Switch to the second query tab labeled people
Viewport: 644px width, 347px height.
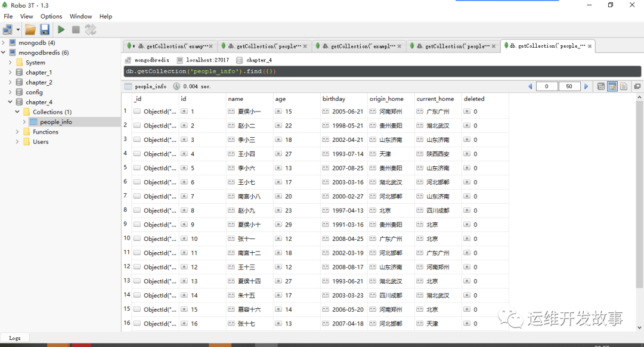pyautogui.click(x=264, y=46)
